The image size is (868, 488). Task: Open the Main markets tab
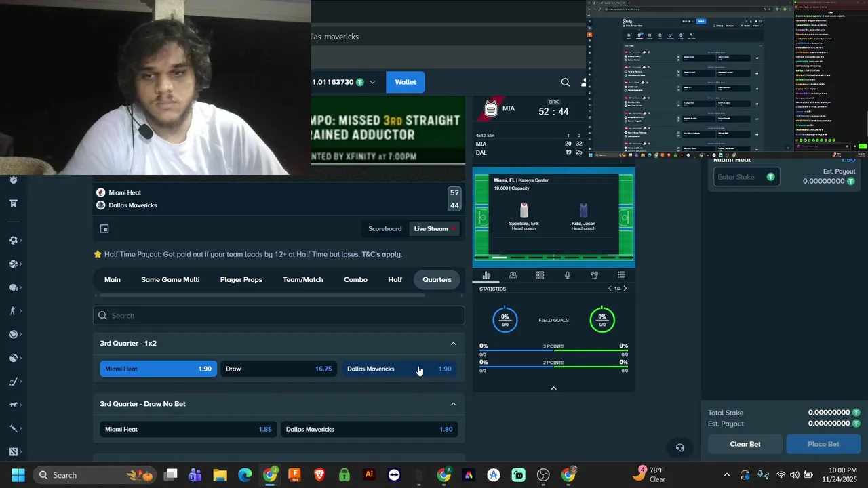(x=113, y=279)
